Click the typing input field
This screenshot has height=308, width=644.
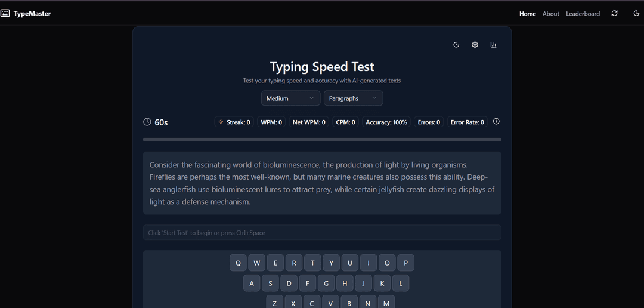click(x=322, y=232)
